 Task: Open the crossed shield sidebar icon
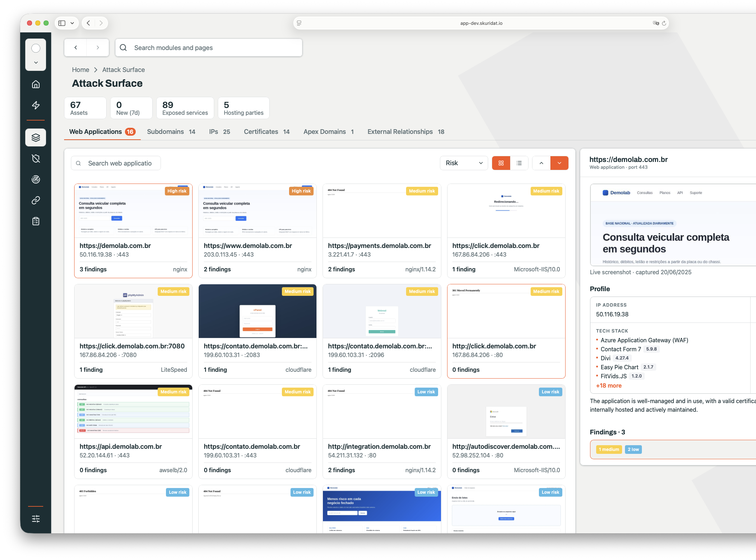[x=36, y=158]
